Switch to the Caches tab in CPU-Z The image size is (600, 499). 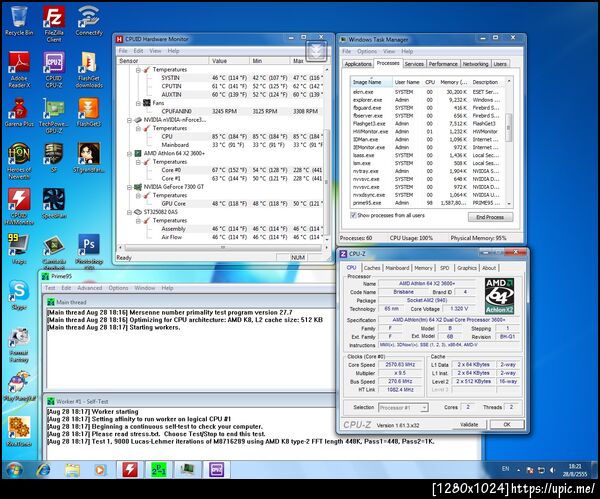pos(372,268)
